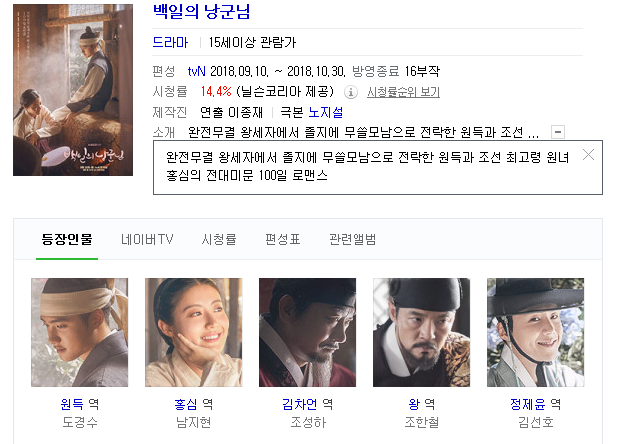Close the synopsis popup box

point(588,155)
